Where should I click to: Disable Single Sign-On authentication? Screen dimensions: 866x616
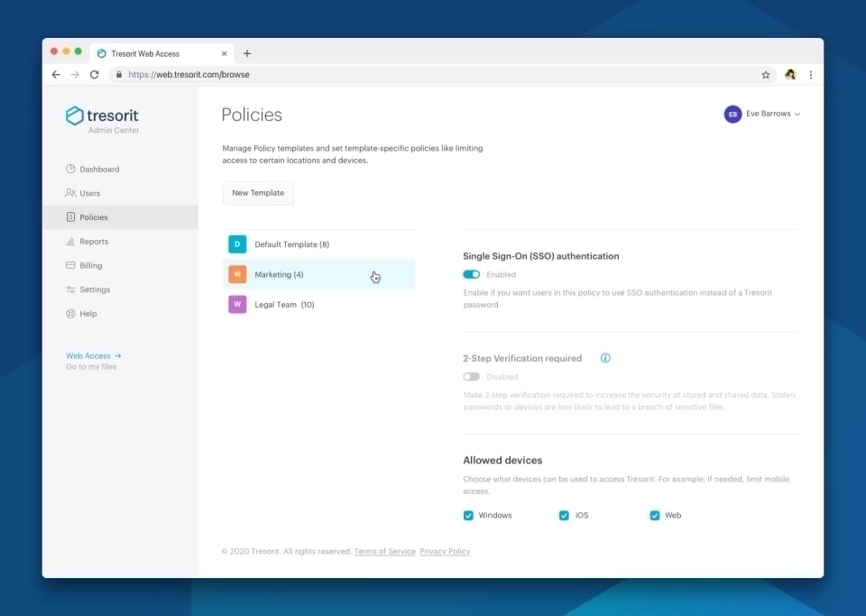471,273
